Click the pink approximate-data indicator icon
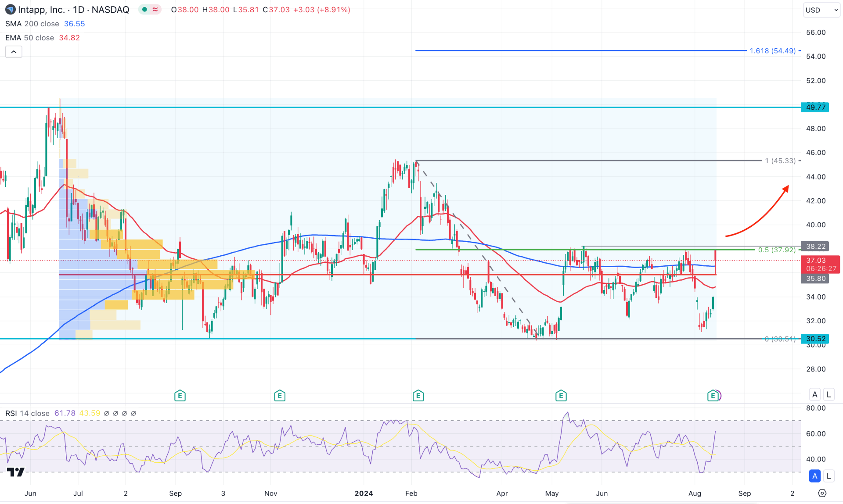This screenshot has width=843, height=504. click(155, 10)
